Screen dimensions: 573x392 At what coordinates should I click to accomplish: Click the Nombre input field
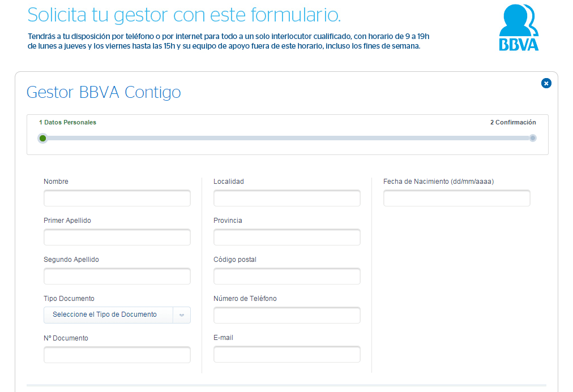pos(117,198)
